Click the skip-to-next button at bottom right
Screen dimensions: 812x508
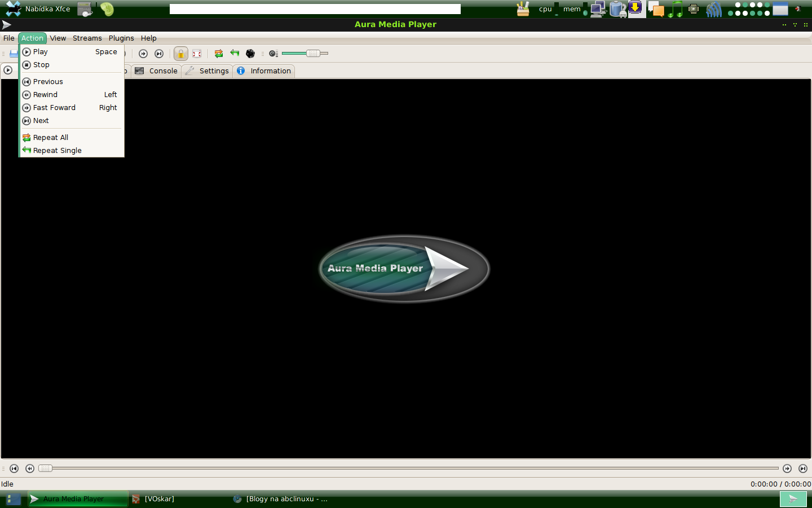pos(803,468)
